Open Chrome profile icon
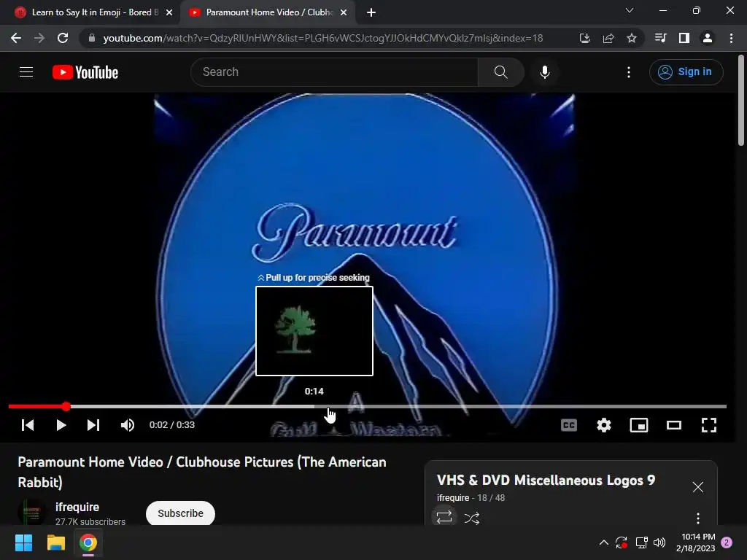The height and width of the screenshot is (560, 747). [x=708, y=38]
